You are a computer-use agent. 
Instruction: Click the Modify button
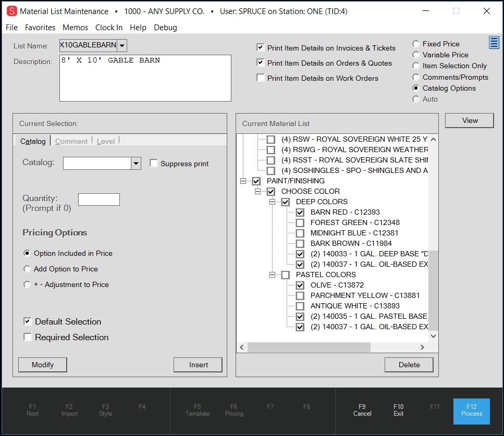42,365
